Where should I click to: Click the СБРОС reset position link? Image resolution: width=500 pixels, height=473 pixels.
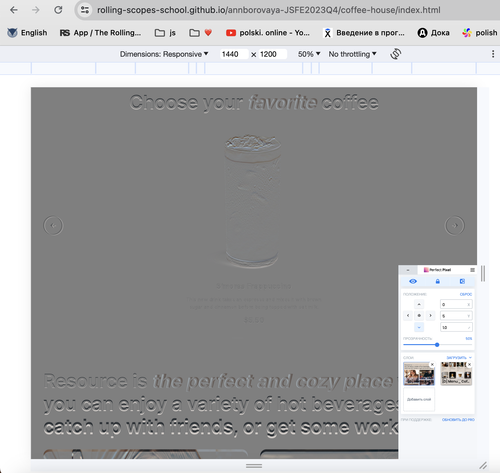pos(466,294)
